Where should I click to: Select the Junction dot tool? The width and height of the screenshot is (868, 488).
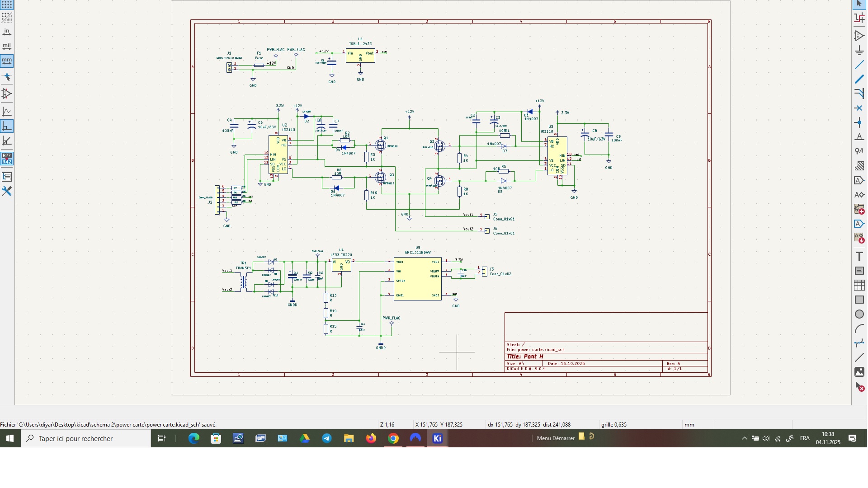click(x=859, y=122)
